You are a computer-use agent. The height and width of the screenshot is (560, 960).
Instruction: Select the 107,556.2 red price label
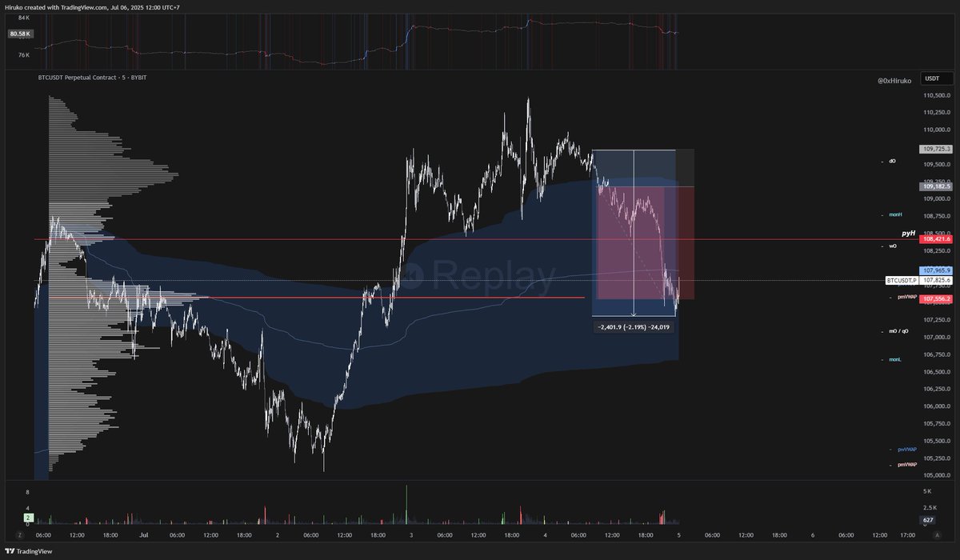tap(937, 298)
